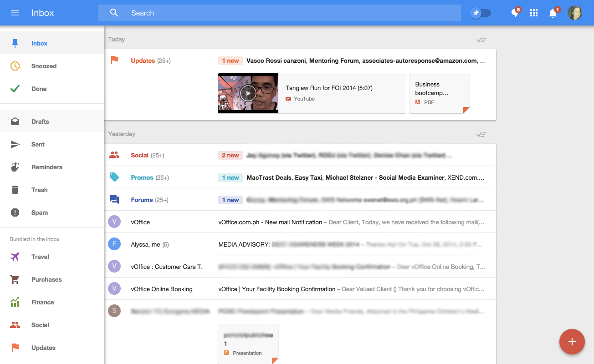Click the orange Updates flag icon in Today
Viewport: 594px width, 364px height.
tap(114, 60)
